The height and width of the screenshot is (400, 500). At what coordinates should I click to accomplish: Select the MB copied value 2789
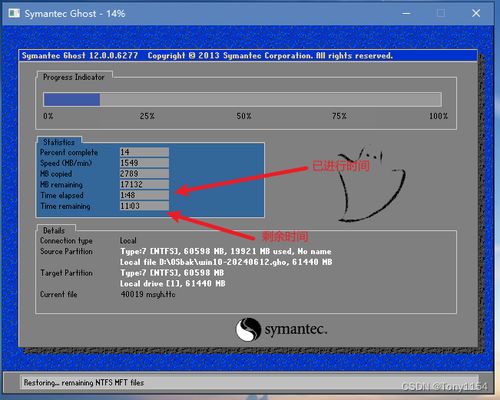[144, 174]
